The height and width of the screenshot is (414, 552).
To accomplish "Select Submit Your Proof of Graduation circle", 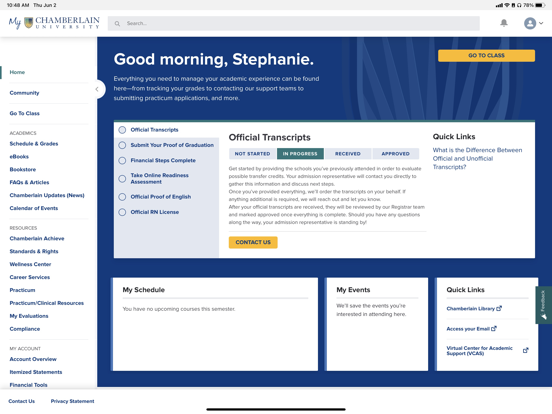I will [x=122, y=145].
